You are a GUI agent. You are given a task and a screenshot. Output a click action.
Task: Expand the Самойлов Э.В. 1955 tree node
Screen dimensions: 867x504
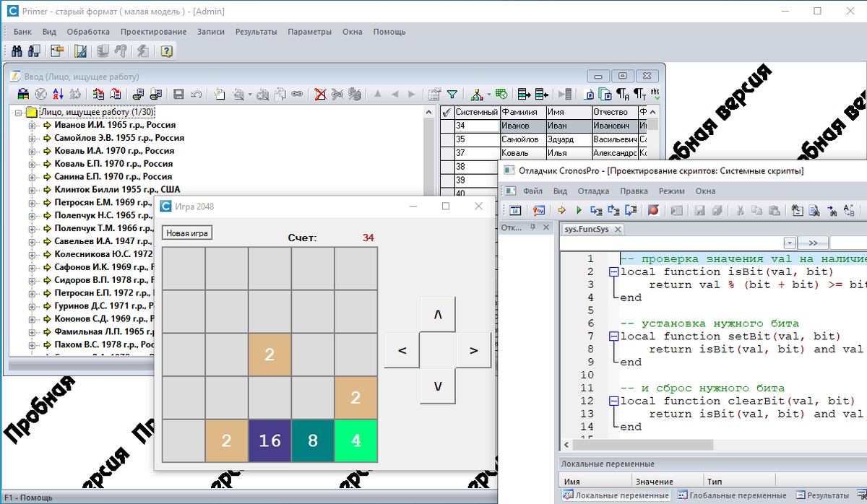tap(32, 138)
